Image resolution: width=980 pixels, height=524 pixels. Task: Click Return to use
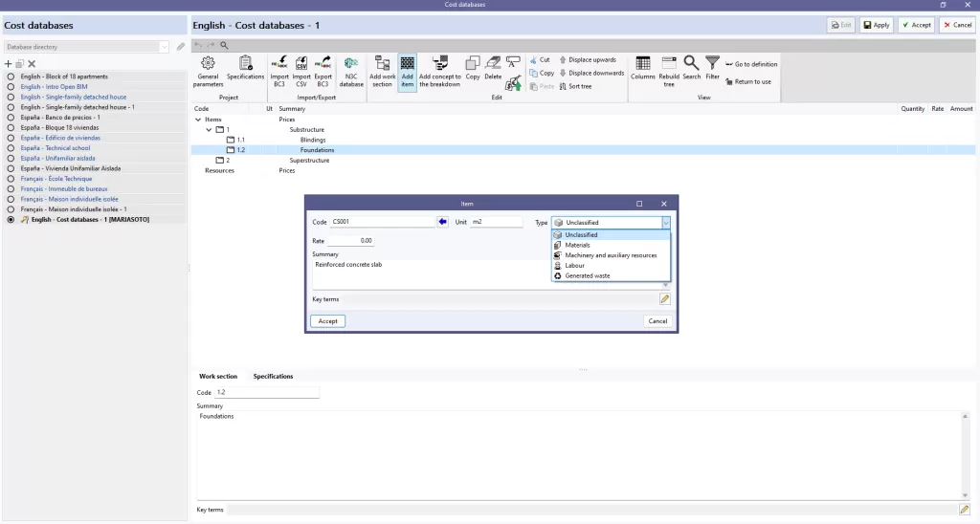(x=748, y=82)
